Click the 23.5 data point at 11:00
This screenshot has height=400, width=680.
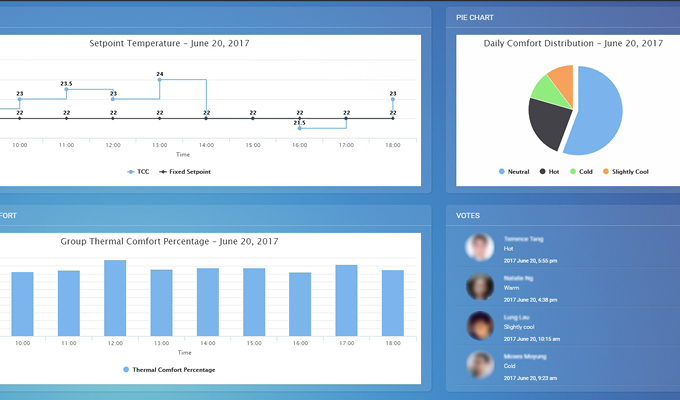point(66,89)
